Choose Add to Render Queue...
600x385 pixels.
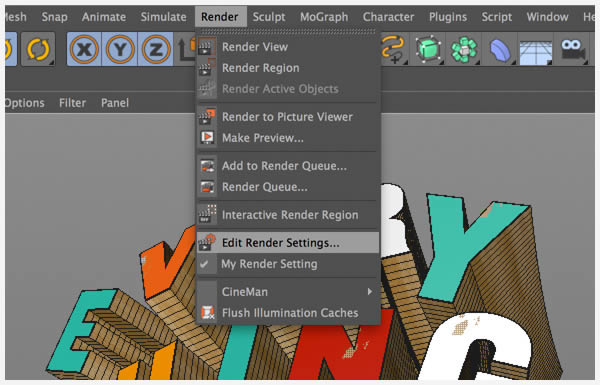click(x=288, y=166)
